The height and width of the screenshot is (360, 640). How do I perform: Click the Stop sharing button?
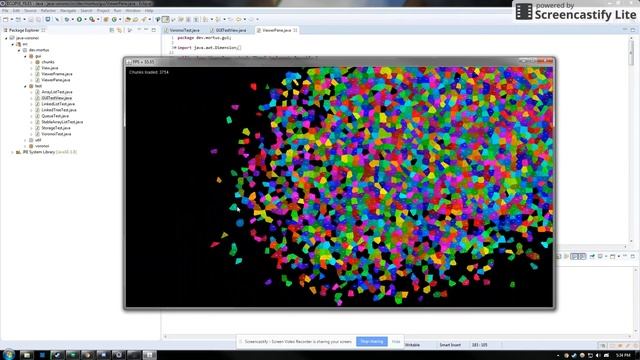[372, 341]
